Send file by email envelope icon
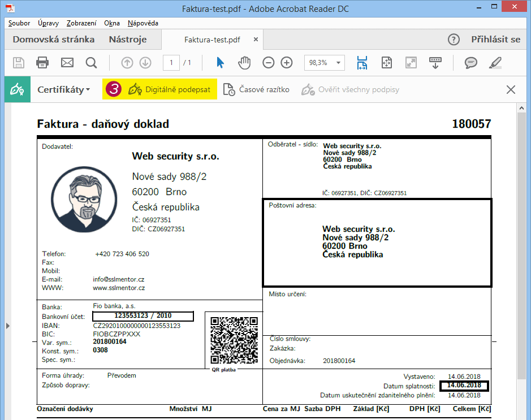 [67, 63]
